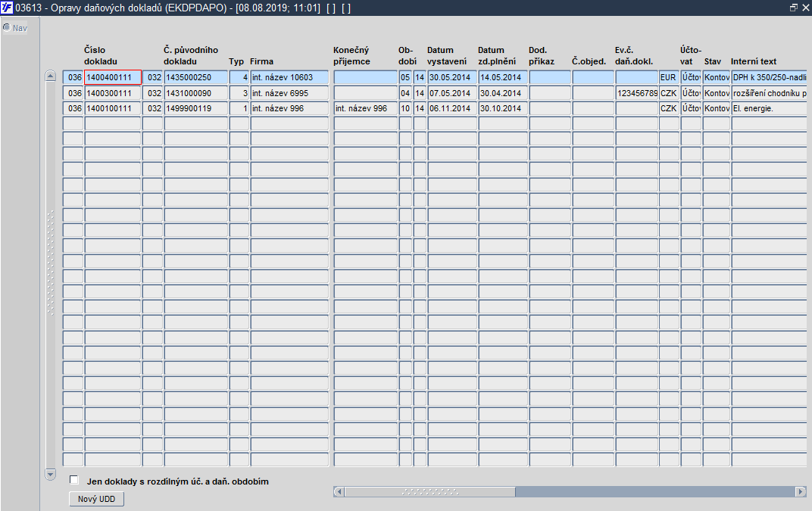Click Ev.č. daň.dokl. value 123456789
Image resolution: width=812 pixels, height=511 pixels.
click(636, 93)
